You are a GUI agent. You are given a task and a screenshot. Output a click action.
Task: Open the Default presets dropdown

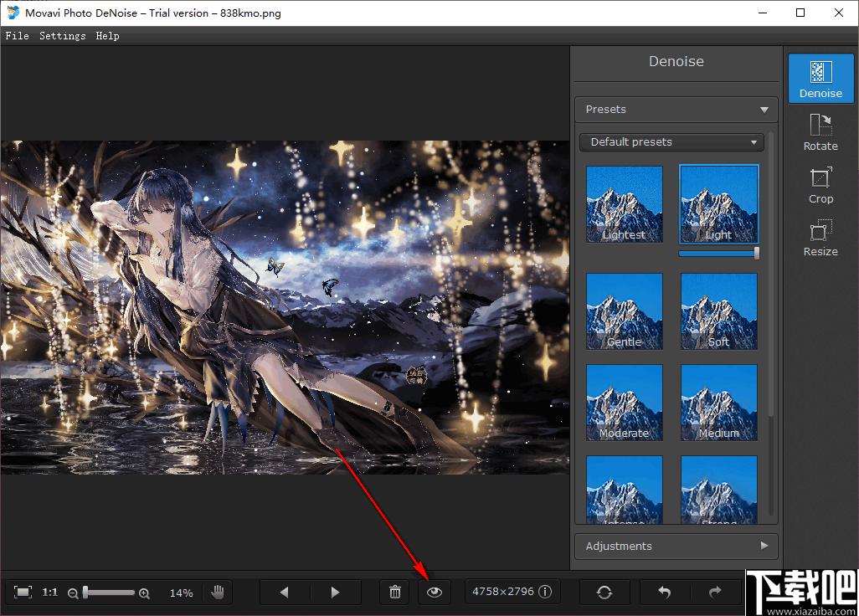[x=671, y=141]
